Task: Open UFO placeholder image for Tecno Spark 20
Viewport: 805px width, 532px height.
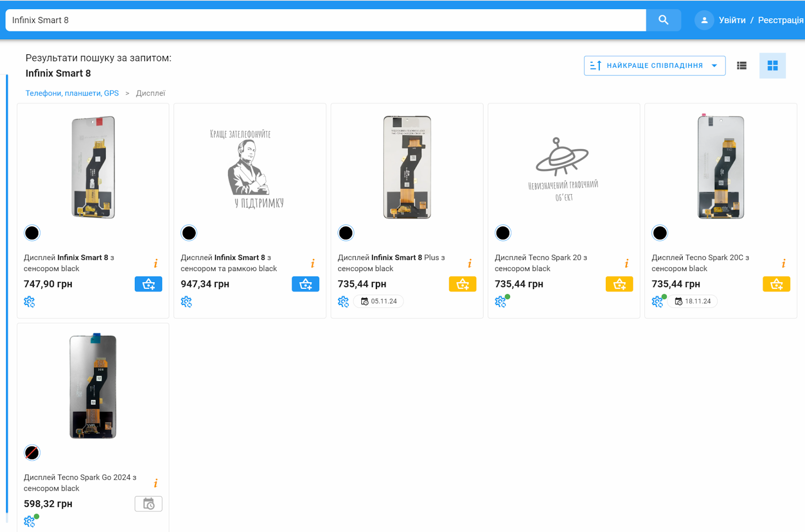Action: 563,169
